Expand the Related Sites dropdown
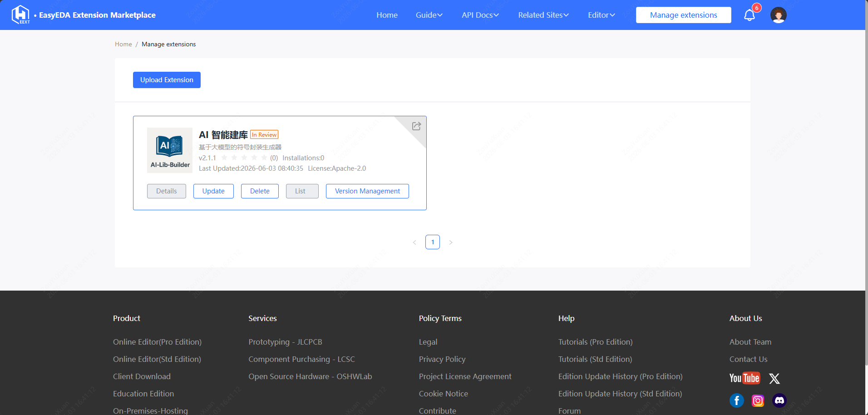The width and height of the screenshot is (868, 415). [x=543, y=15]
